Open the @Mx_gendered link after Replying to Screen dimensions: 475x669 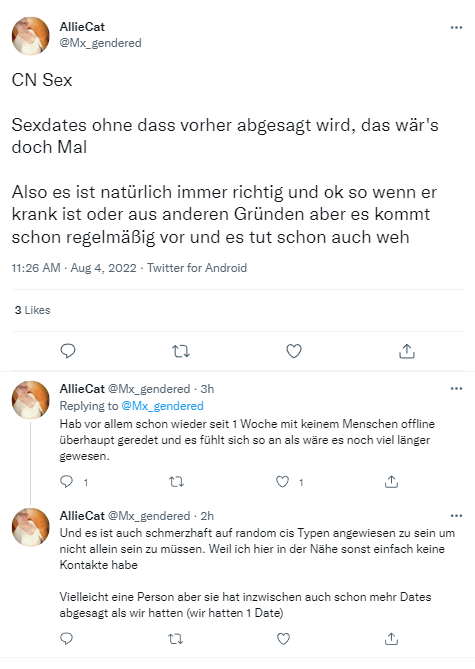point(163,406)
